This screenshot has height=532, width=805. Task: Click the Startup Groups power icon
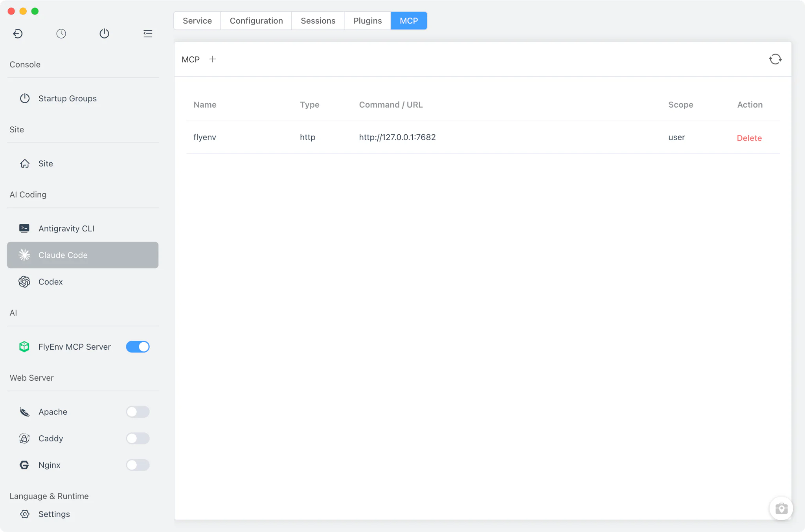pyautogui.click(x=25, y=98)
